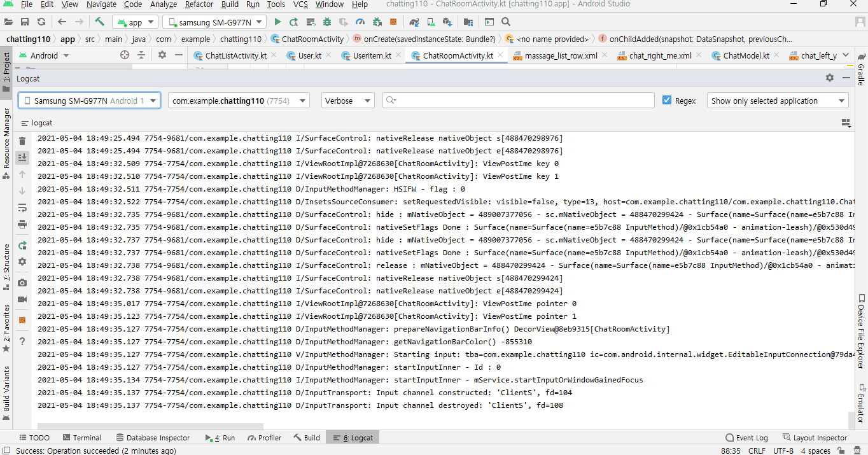Click the Collapse All icon in the Project panel

pyautogui.click(x=141, y=55)
